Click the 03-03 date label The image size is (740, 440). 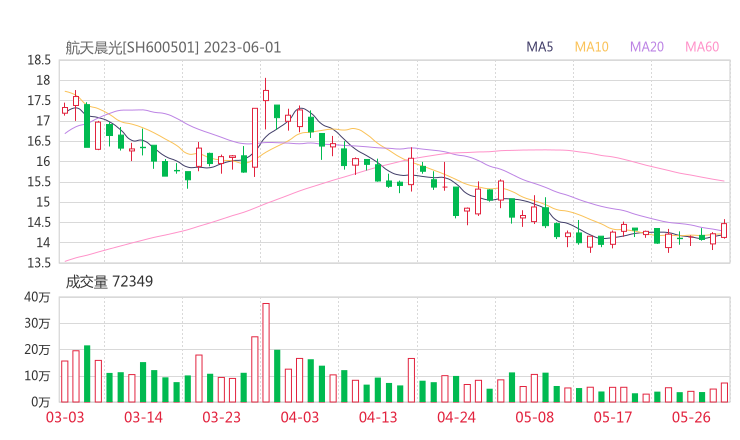65,418
